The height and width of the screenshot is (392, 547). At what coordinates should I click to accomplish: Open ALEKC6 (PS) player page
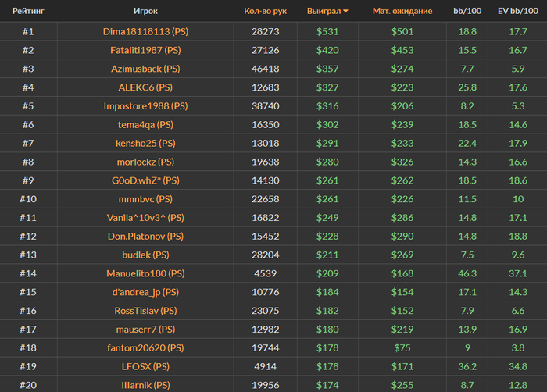[145, 87]
